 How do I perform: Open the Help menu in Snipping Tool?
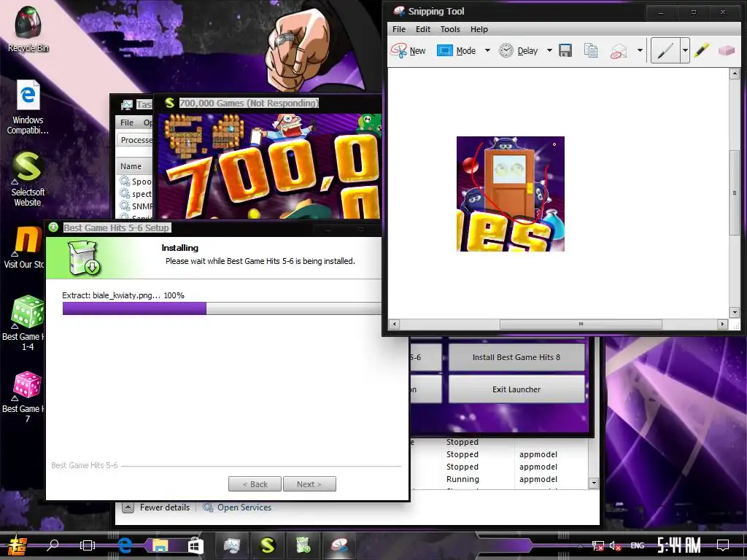[x=479, y=29]
